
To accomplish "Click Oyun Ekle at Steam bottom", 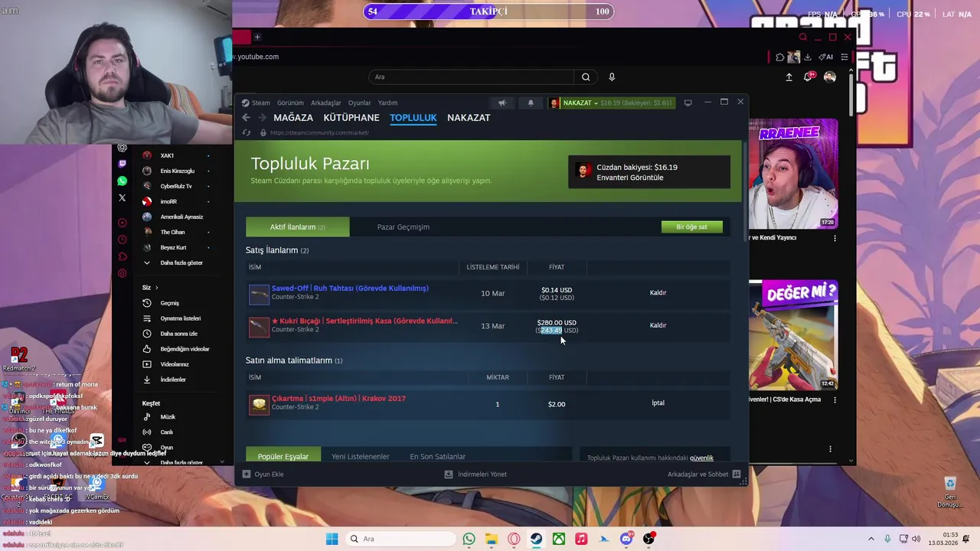I will tap(263, 474).
